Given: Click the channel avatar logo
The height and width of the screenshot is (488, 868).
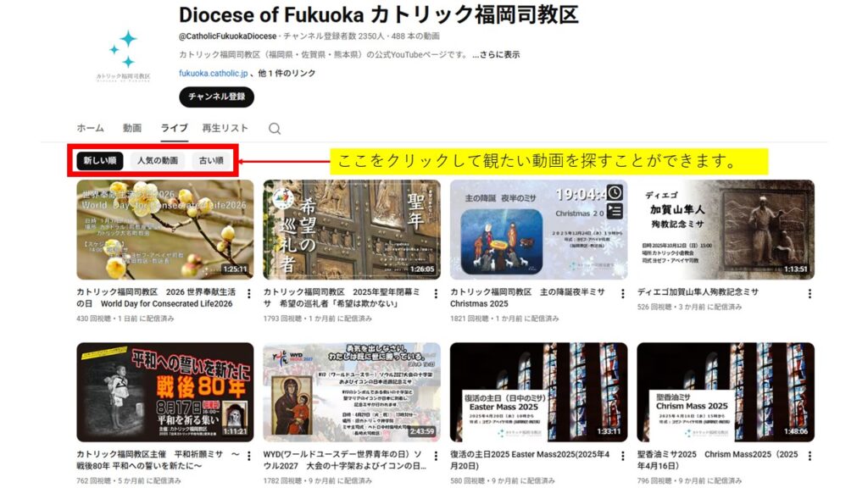Looking at the screenshot, I should click(123, 56).
